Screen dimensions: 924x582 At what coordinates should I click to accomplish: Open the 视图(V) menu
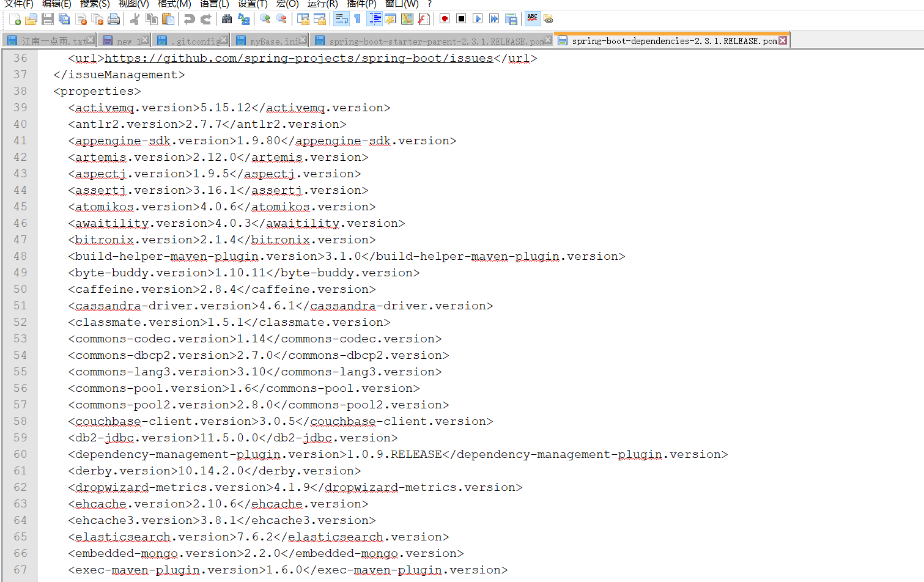point(134,4)
